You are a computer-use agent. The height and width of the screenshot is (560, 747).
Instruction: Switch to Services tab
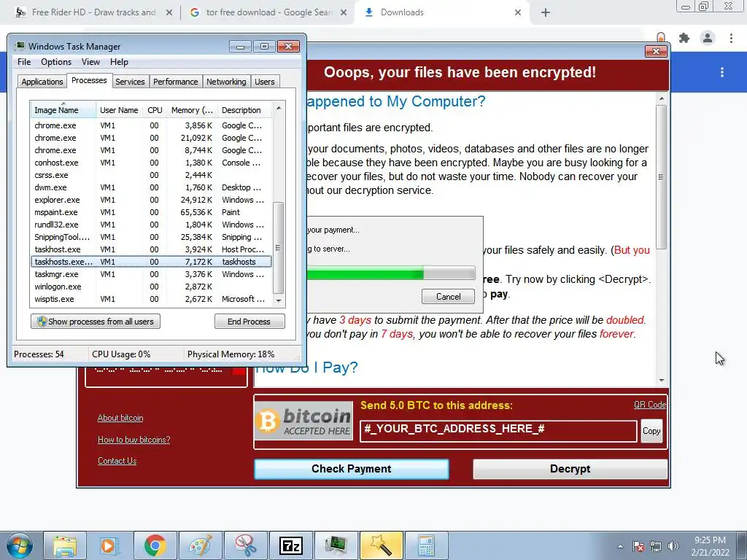click(130, 82)
